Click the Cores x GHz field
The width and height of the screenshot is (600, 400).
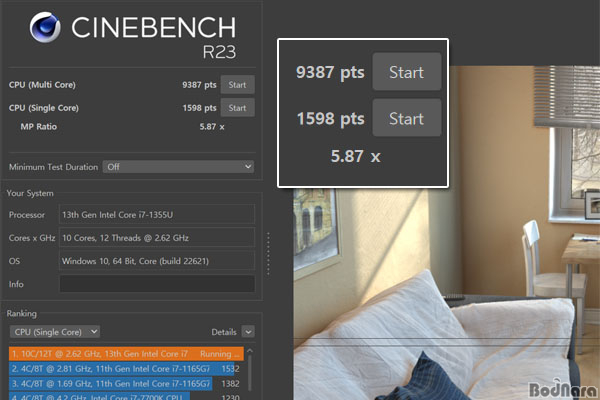click(x=157, y=238)
